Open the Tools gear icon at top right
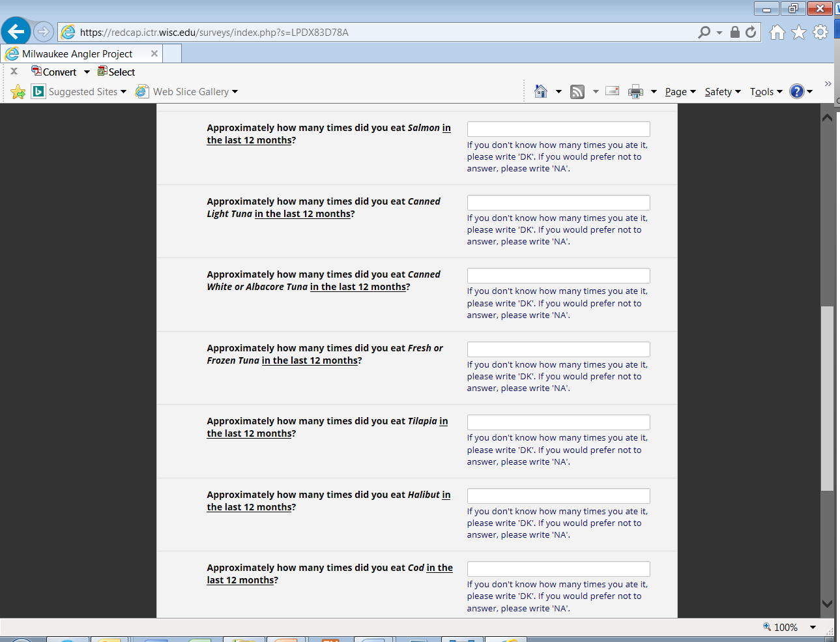 click(820, 32)
